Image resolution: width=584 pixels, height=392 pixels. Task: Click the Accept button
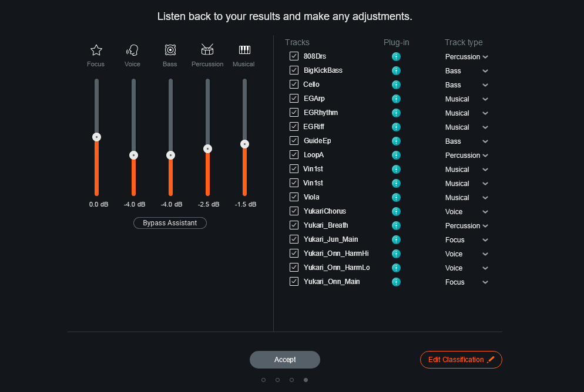pos(284,360)
